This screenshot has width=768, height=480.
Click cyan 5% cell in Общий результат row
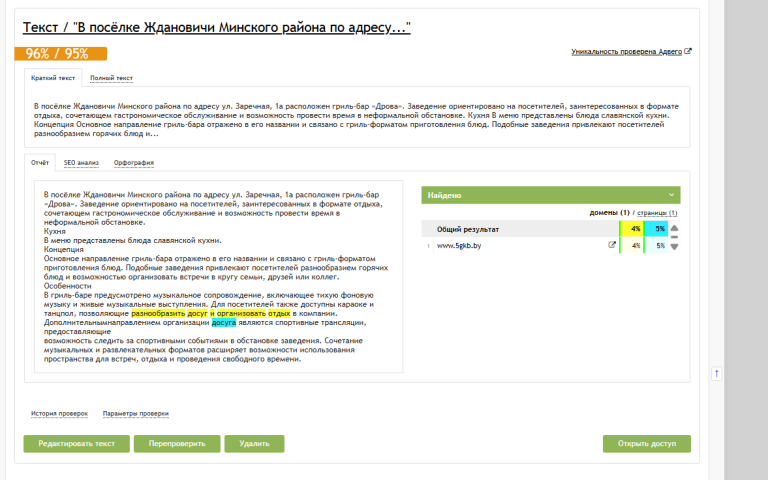pyautogui.click(x=656, y=229)
